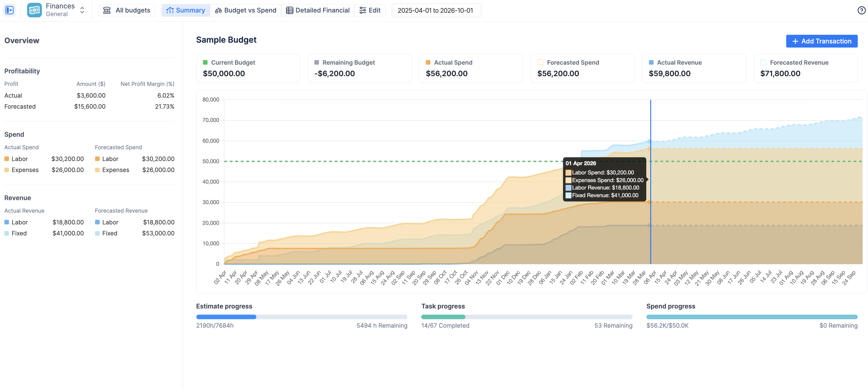Click the All budgets bank icon
The height and width of the screenshot is (389, 868).
click(107, 10)
